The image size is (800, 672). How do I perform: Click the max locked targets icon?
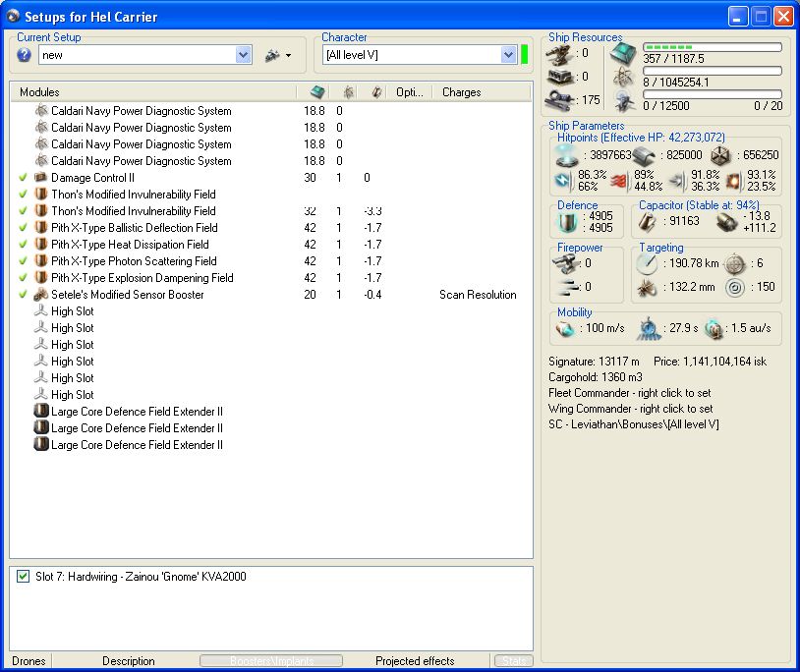click(x=735, y=263)
